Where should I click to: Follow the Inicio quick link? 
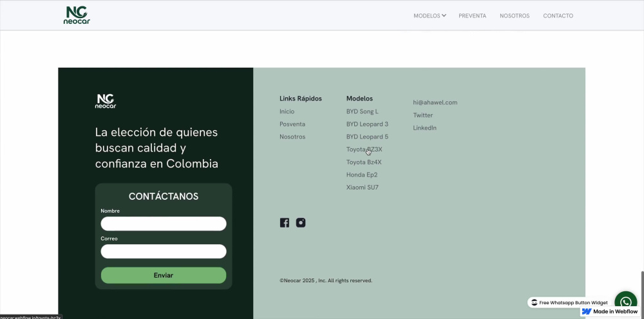[287, 111]
